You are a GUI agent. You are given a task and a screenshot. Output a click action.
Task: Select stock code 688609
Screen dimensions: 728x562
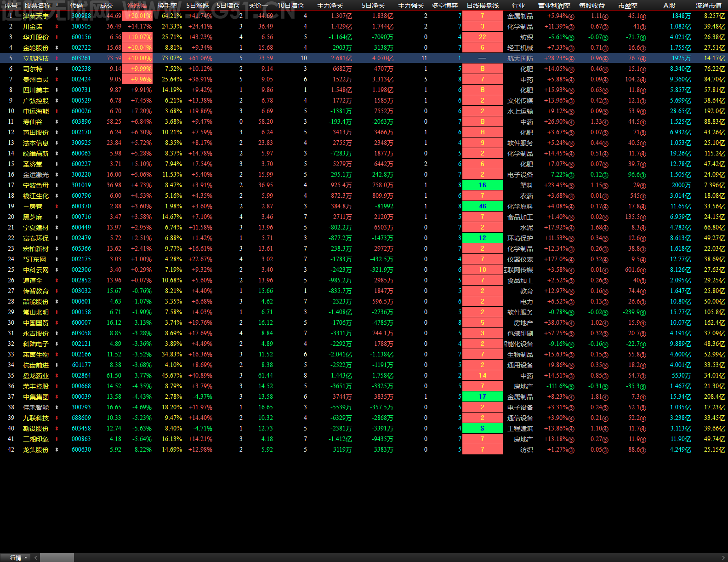81,418
